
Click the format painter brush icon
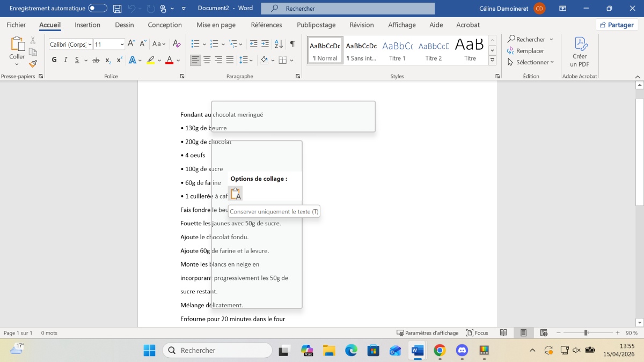click(x=33, y=63)
